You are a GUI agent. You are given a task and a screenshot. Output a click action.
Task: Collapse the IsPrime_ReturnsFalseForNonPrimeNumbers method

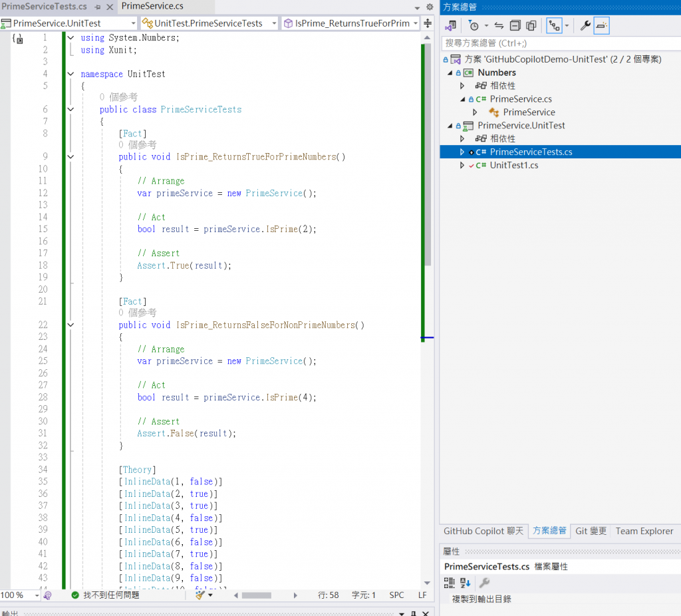[x=70, y=325]
